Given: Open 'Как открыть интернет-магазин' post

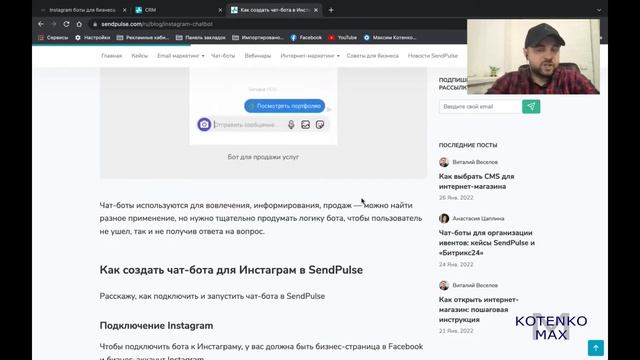Looking at the screenshot, I should 478,309.
